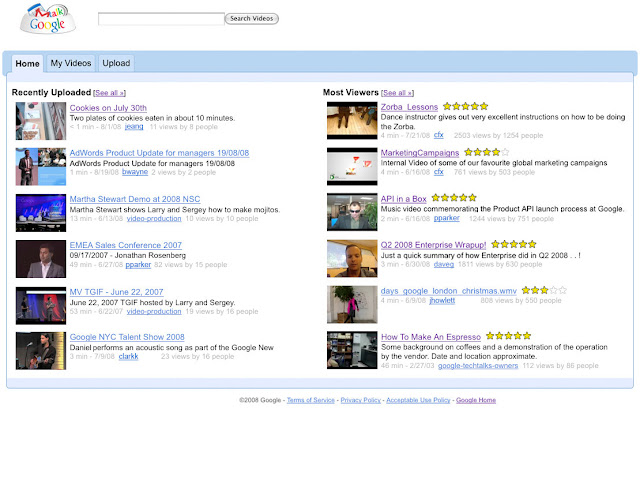This screenshot has width=640, height=480.
Task: Focus the video search text field
Action: point(160,18)
